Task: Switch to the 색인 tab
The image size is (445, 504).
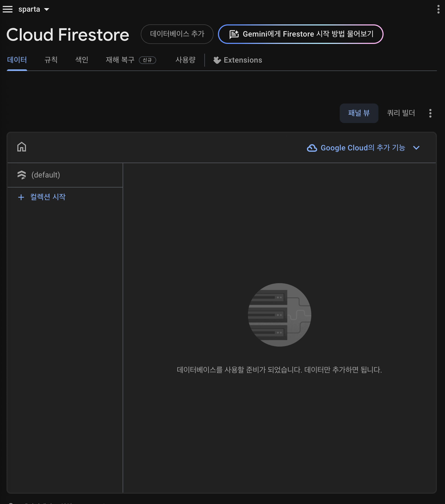Action: [82, 60]
